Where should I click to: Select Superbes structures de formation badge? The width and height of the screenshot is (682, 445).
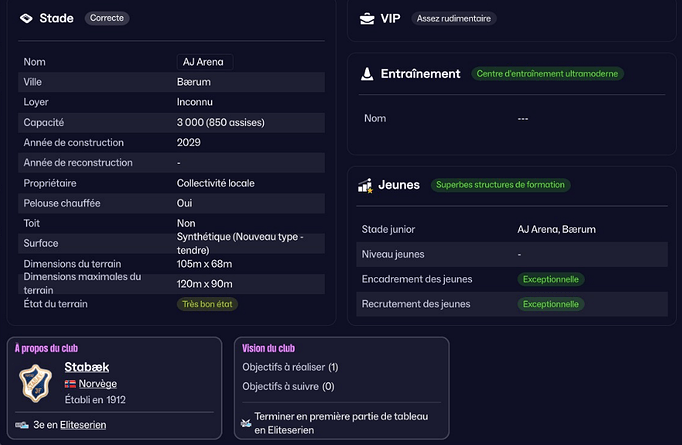pyautogui.click(x=500, y=185)
